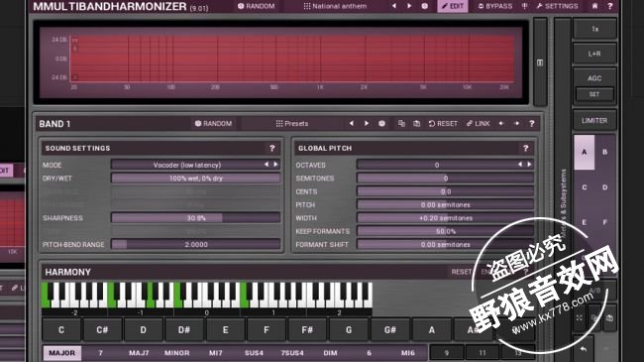Screen dimensions: 644x362
Task: Toggle the LIMITER button
Action: 594,121
